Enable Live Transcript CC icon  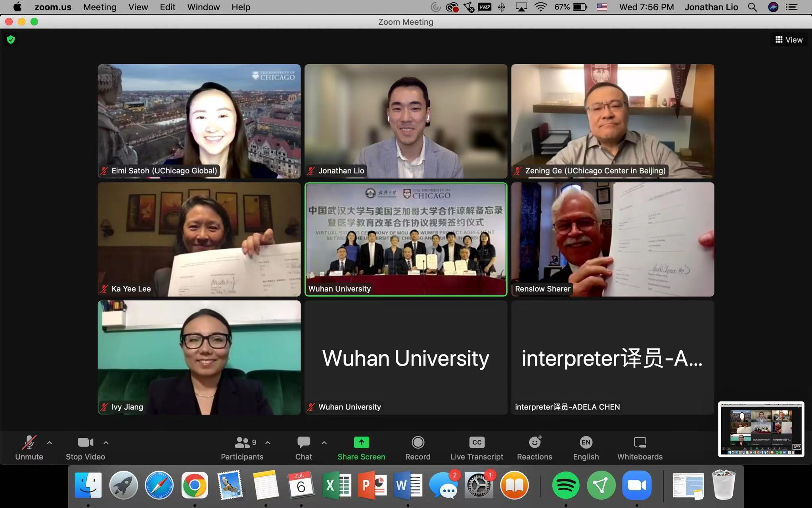coord(477,443)
